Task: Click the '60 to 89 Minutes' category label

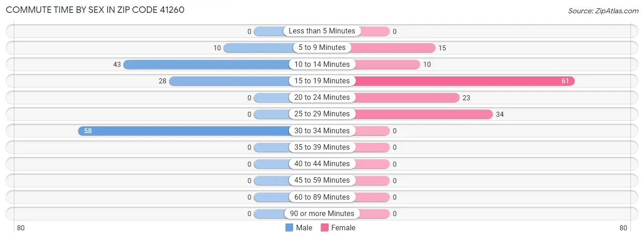Action: [x=322, y=197]
